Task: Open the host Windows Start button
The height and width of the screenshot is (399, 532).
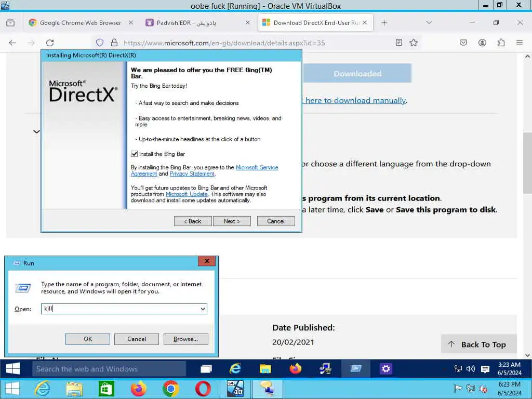Action: click(13, 389)
